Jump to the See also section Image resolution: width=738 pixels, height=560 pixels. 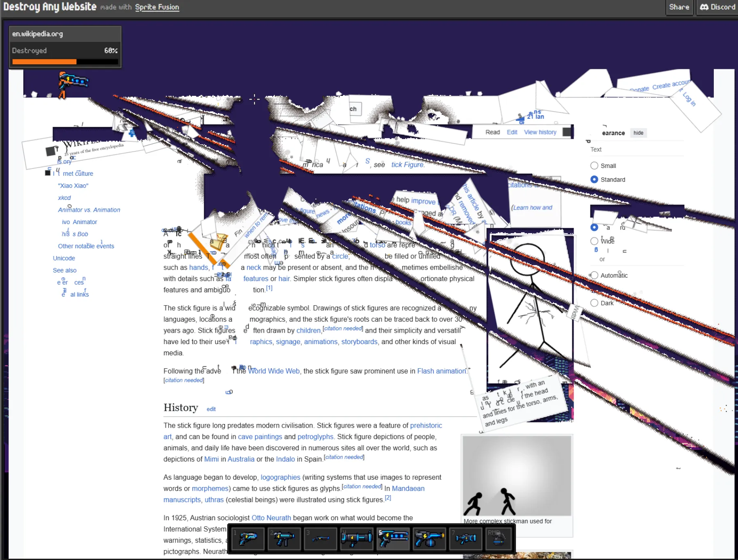point(65,270)
